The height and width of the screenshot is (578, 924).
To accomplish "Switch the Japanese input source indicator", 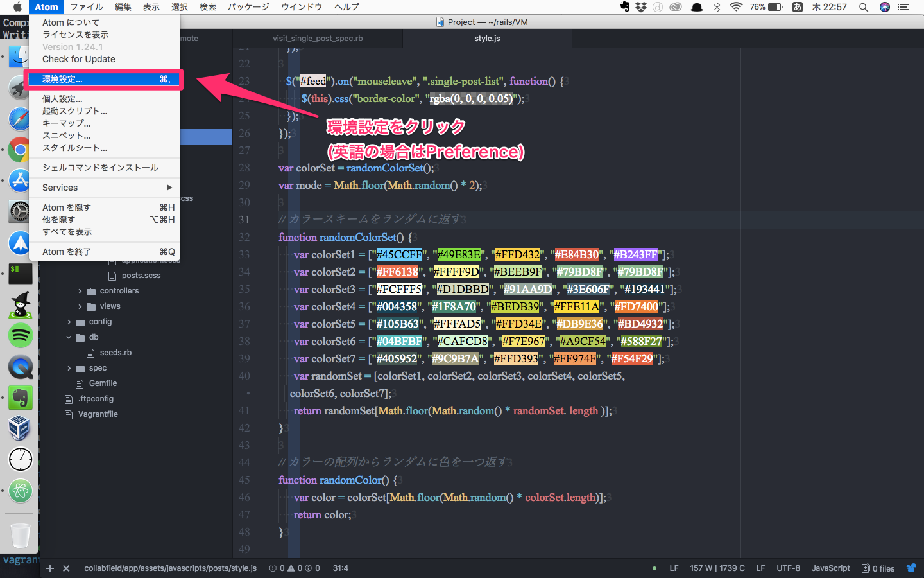I will 798,7.
